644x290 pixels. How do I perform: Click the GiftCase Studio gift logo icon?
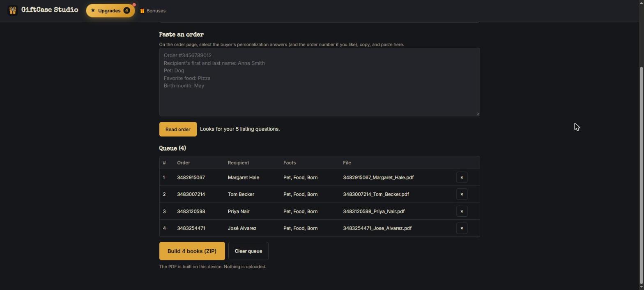click(x=12, y=10)
